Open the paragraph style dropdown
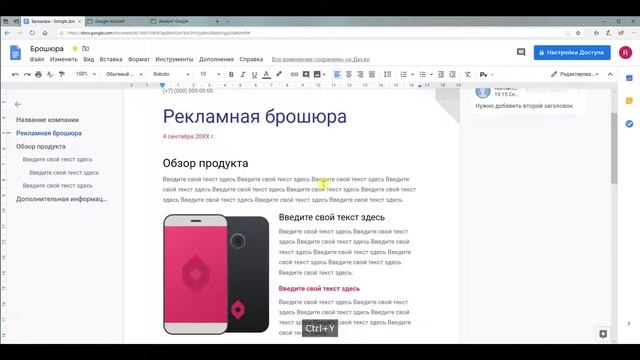Image resolution: width=640 pixels, height=360 pixels. point(124,74)
